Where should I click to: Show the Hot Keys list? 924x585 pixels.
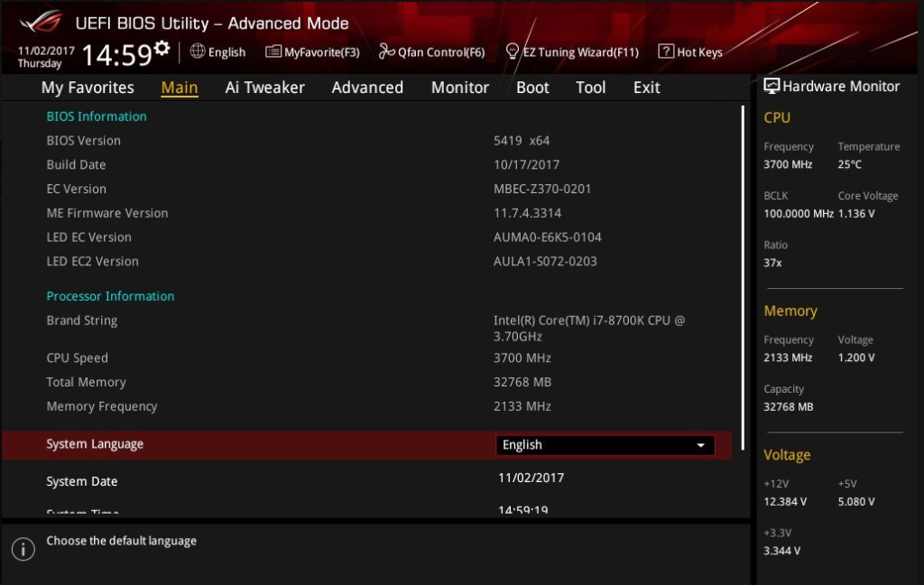click(690, 51)
